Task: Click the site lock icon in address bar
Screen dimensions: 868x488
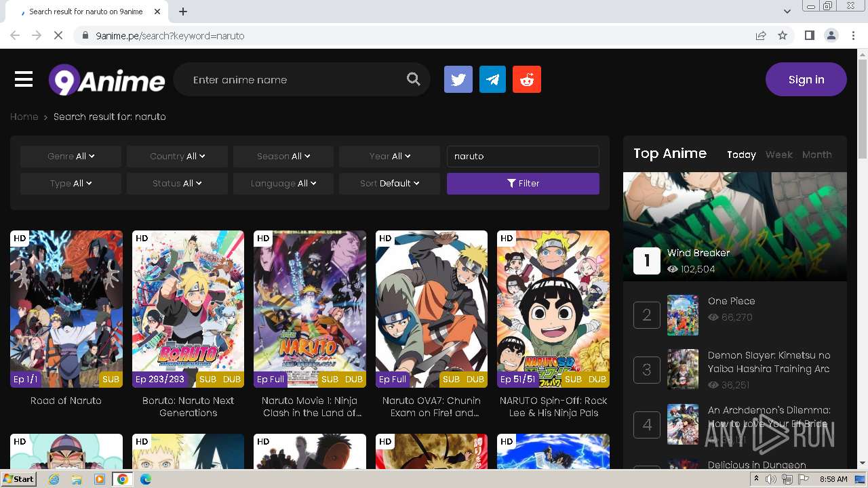Action: [x=85, y=35]
